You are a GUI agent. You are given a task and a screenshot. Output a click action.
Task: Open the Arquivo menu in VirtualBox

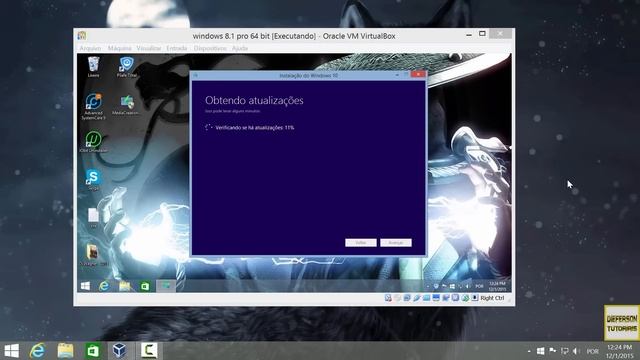click(90, 48)
